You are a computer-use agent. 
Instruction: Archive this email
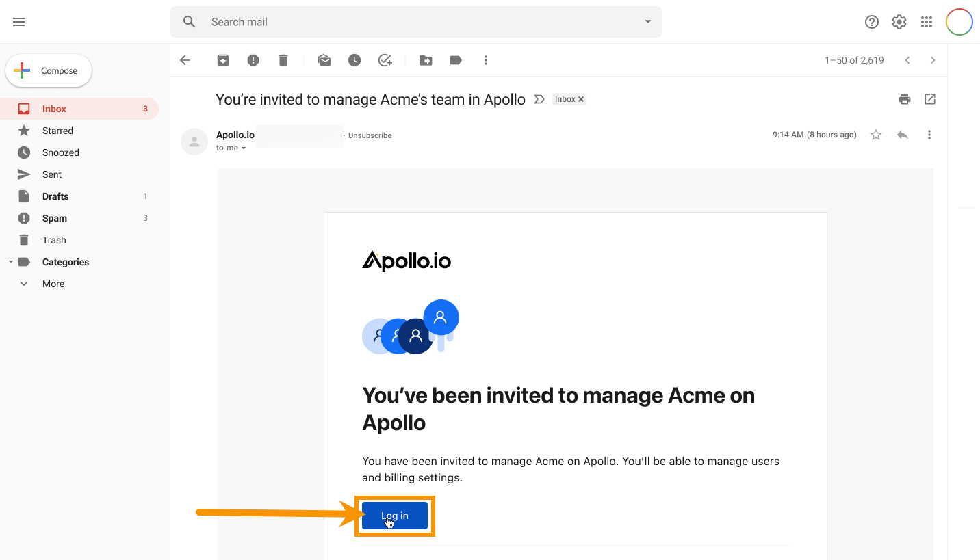[223, 60]
